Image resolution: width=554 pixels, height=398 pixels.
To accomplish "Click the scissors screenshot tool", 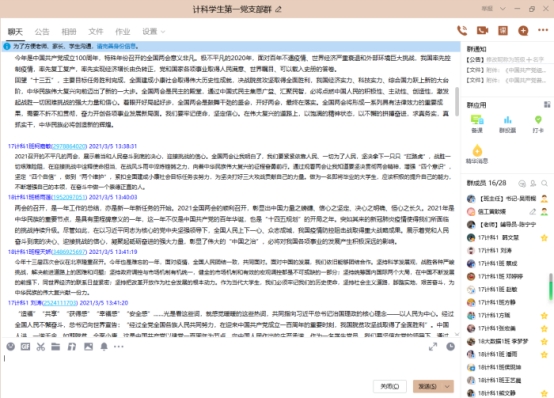I will 41,347.
